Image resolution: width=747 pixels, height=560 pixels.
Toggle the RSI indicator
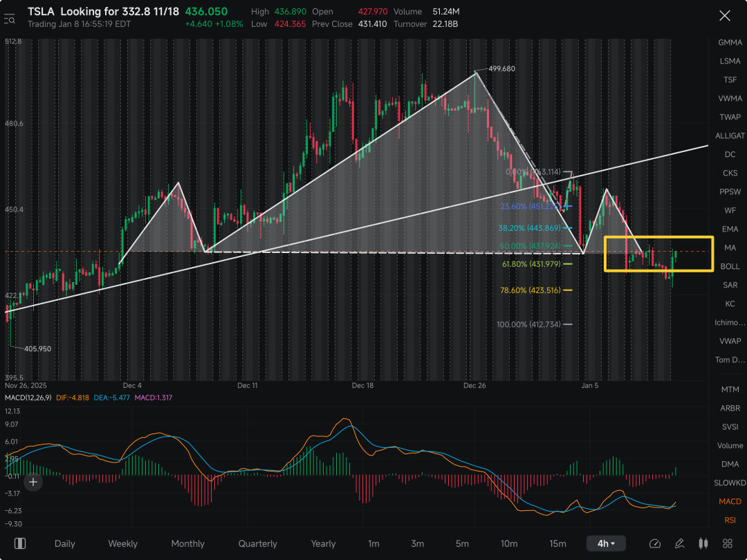click(730, 520)
